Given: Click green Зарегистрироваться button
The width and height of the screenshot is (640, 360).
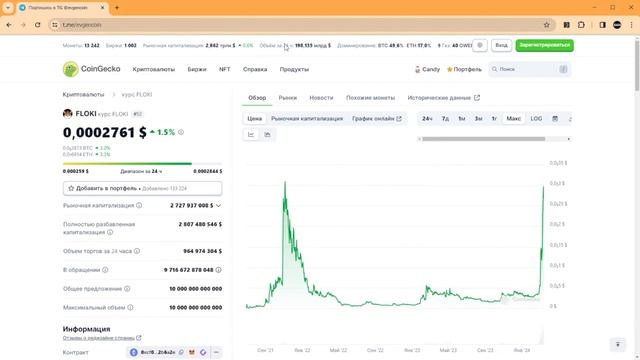Looking at the screenshot, I should click(544, 45).
